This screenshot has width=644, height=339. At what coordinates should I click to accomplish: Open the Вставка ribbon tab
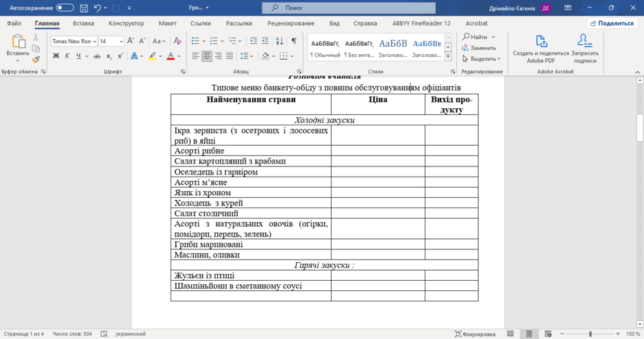click(84, 23)
